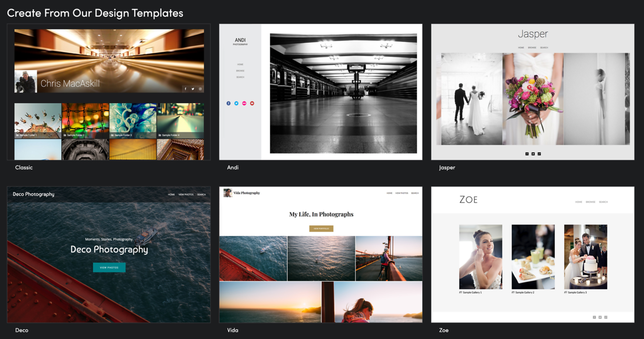Click Google Plus icon below Jasper photos
Viewport: 644px width, 339px height.
(539, 154)
